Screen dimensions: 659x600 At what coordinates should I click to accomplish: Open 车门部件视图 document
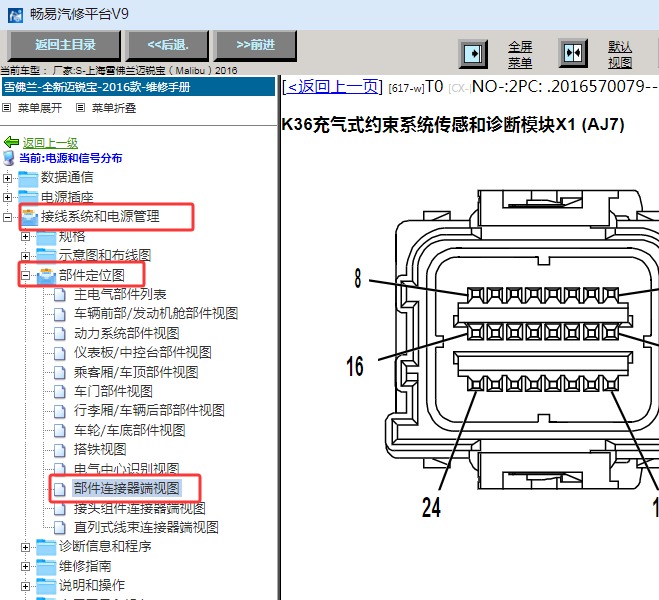pyautogui.click(x=113, y=391)
